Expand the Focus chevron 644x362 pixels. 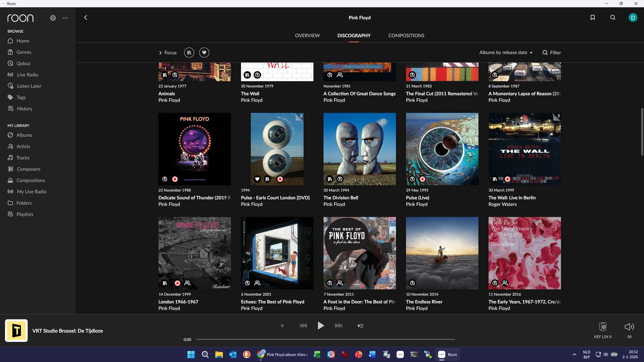160,53
